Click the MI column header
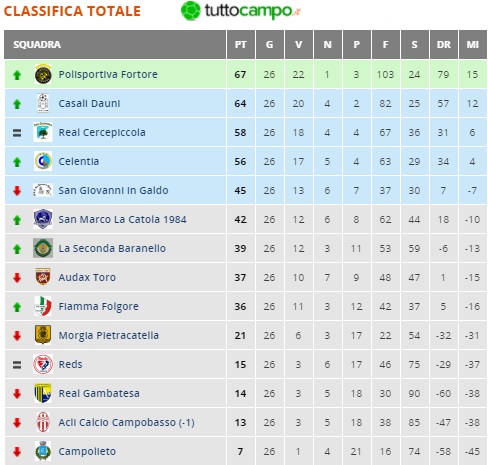 pyautogui.click(x=473, y=45)
